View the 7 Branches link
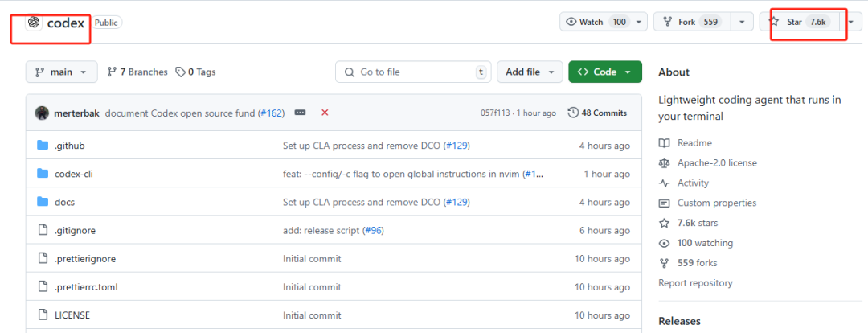The height and width of the screenshot is (333, 868). coord(137,72)
